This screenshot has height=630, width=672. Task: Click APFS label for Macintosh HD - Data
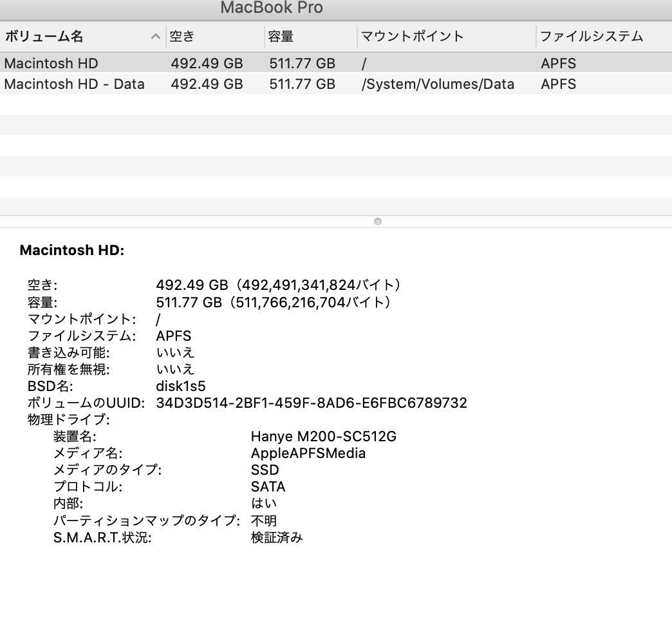pos(557,84)
